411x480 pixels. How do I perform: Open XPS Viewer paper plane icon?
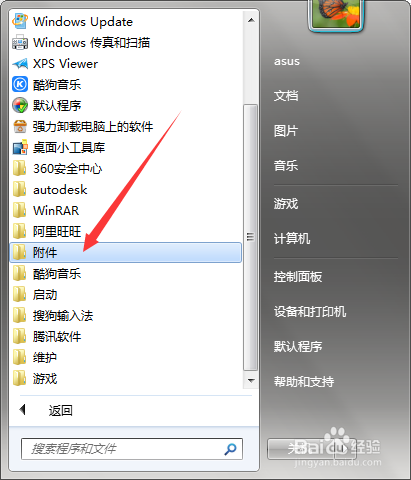tap(20, 63)
